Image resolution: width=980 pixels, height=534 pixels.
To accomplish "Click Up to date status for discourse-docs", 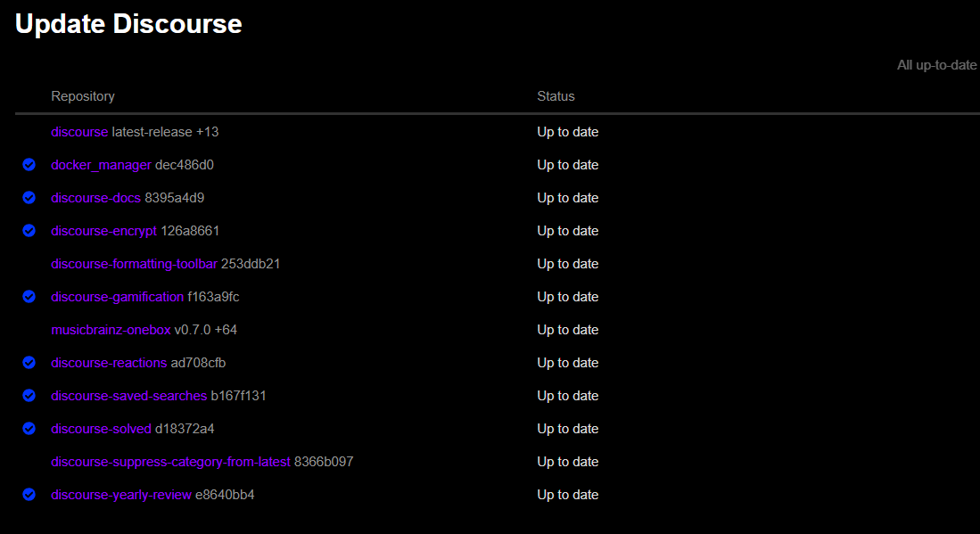I will pos(567,198).
